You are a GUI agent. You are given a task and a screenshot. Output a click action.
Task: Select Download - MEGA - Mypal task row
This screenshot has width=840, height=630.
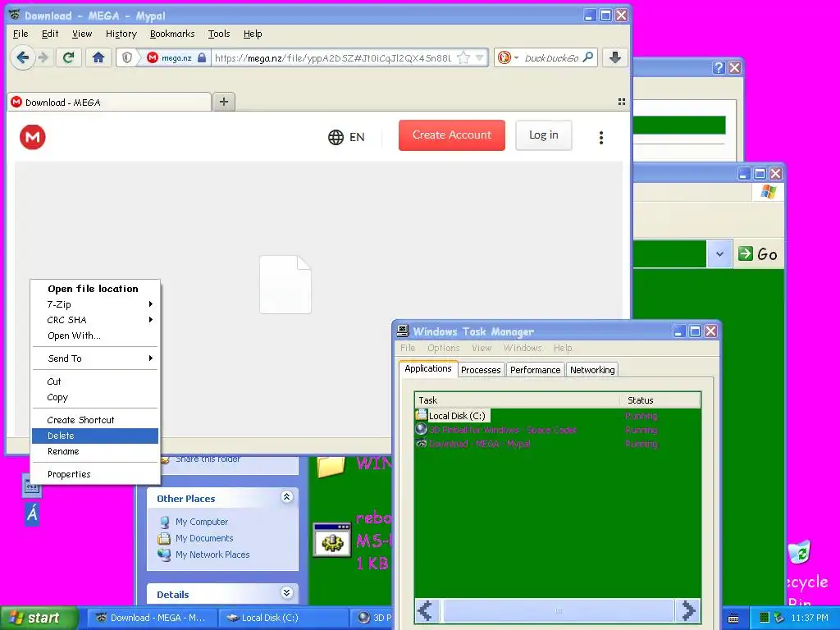coord(557,444)
